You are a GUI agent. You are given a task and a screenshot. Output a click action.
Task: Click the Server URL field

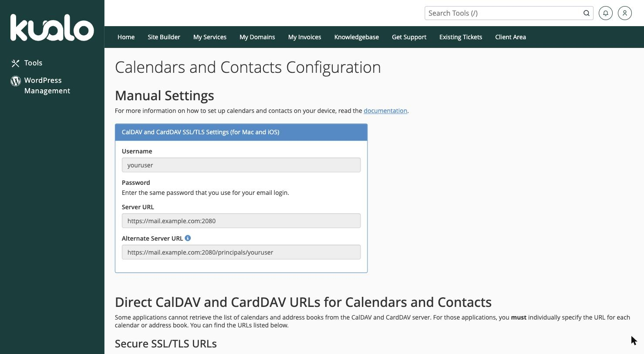click(241, 221)
